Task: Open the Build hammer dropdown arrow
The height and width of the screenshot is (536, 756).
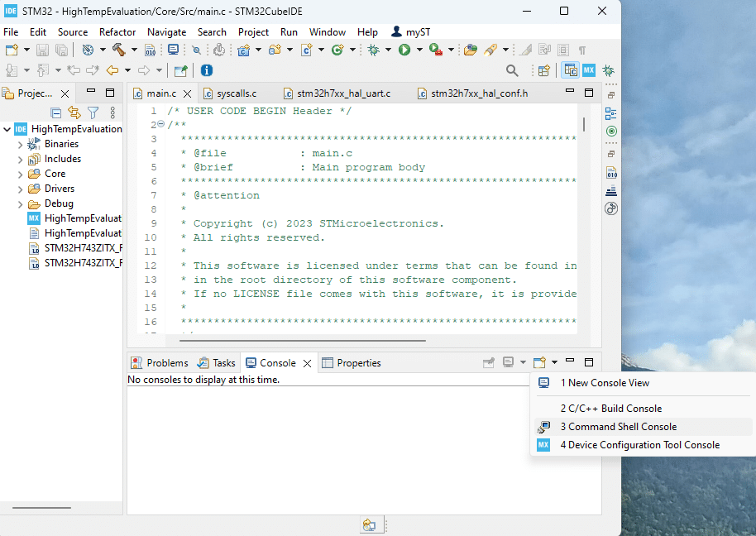Action: (134, 50)
